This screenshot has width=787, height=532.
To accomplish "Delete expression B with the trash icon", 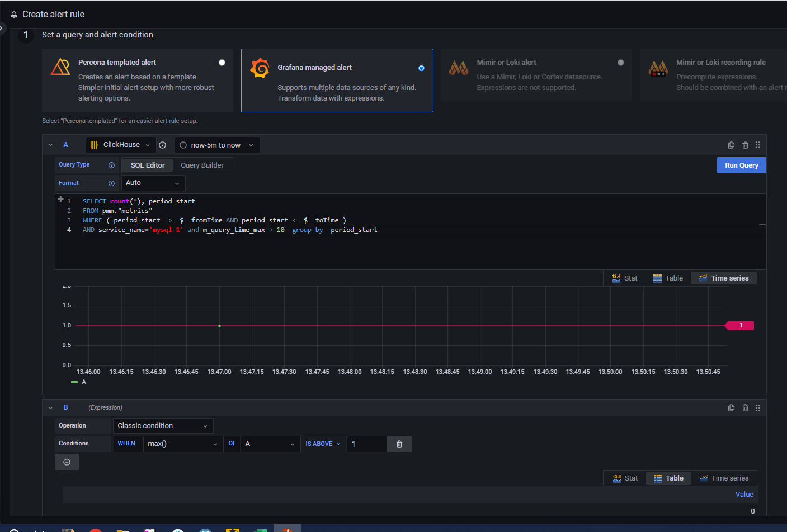I will (745, 408).
